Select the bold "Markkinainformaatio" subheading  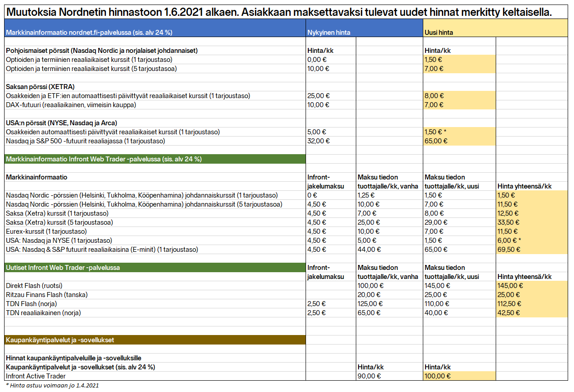[37, 177]
